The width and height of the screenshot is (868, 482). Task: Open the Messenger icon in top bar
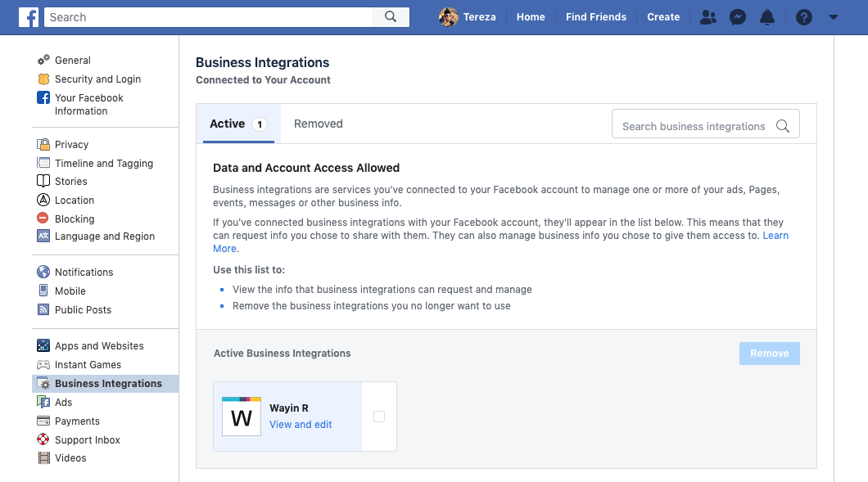point(737,17)
